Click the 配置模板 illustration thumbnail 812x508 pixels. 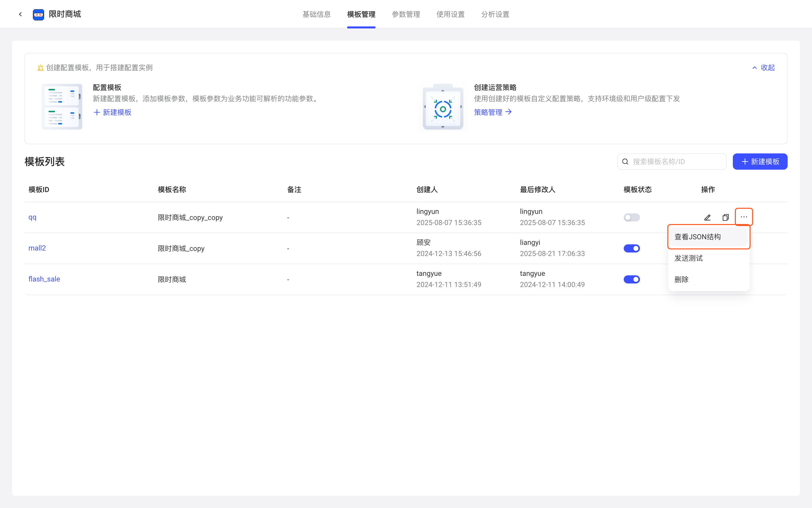(x=62, y=106)
